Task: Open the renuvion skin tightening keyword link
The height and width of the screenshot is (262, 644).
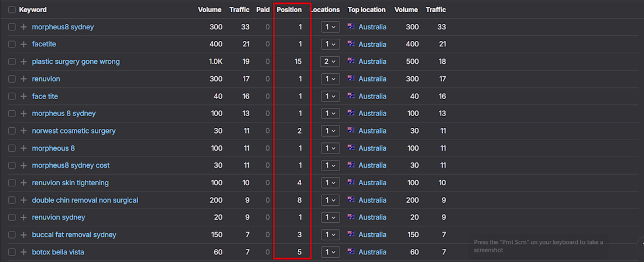Action: [70, 183]
